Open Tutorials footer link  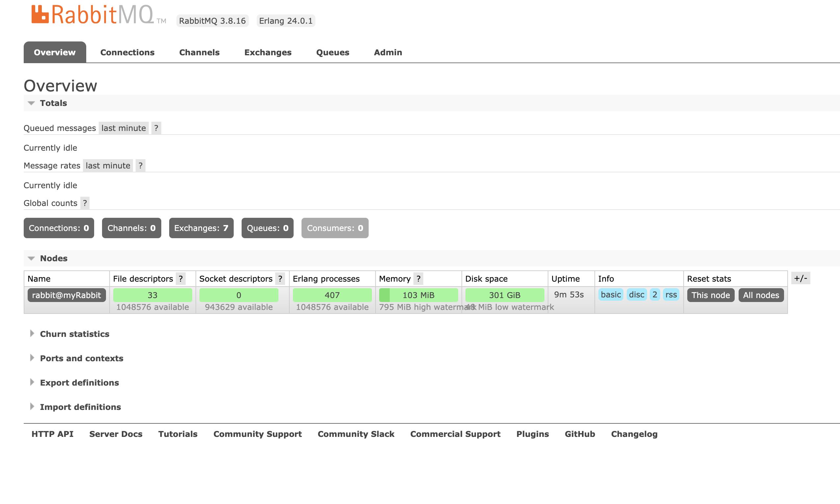pos(178,434)
